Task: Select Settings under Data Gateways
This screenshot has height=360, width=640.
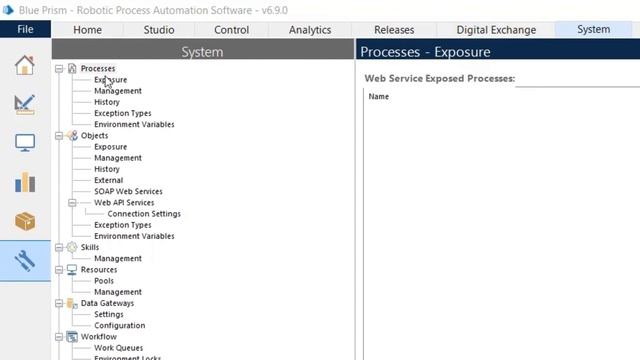Action: pos(109,314)
